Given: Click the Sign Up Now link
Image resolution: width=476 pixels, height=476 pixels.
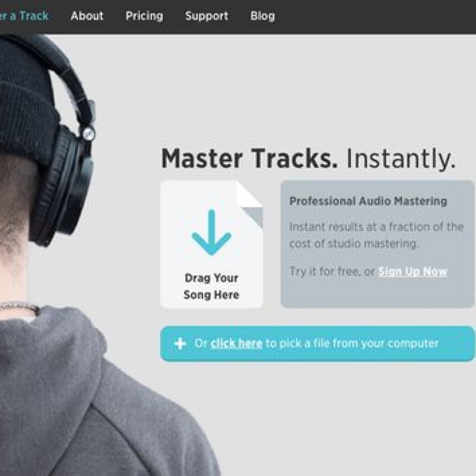Looking at the screenshot, I should (413, 271).
